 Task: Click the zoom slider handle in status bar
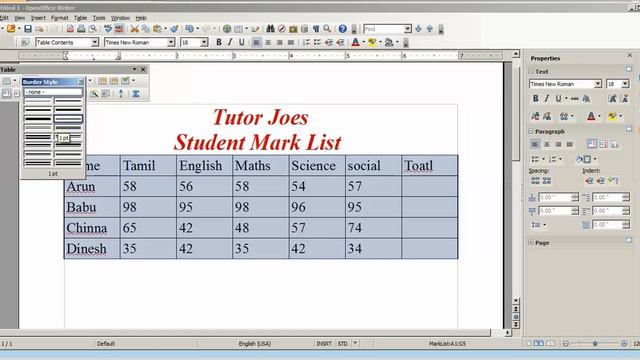tap(595, 344)
